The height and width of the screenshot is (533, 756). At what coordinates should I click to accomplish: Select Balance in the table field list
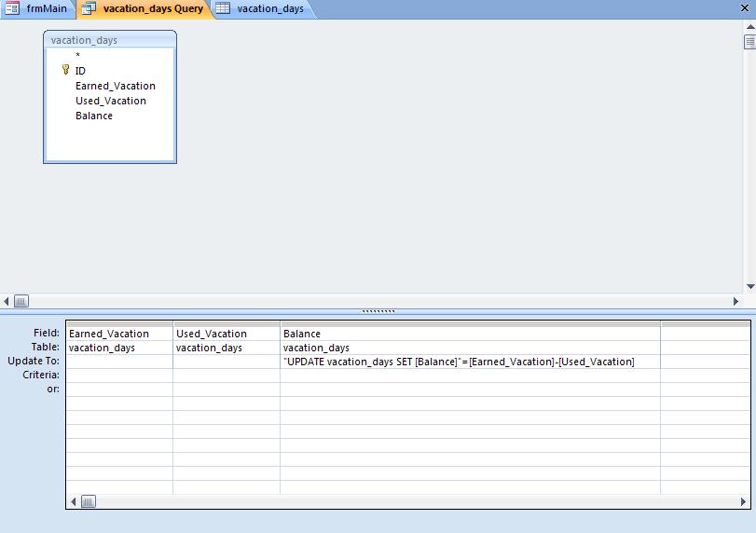(x=94, y=116)
